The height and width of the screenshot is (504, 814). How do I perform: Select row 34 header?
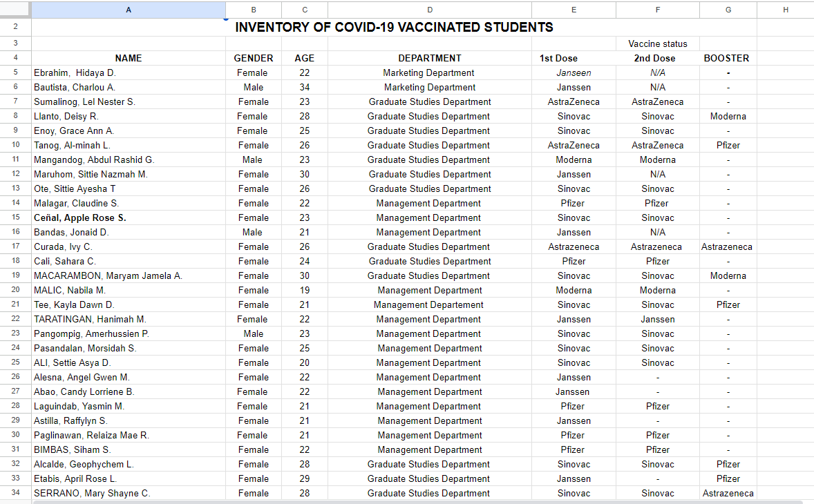click(15, 493)
